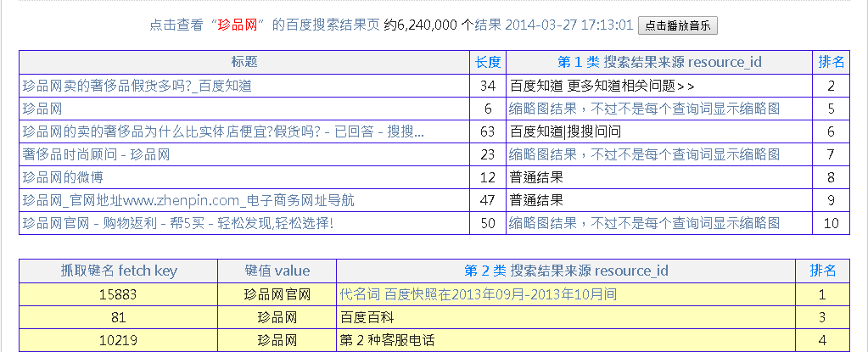Click the 点击播放音乐 button
This screenshot has width=868, height=352.
coord(678,25)
